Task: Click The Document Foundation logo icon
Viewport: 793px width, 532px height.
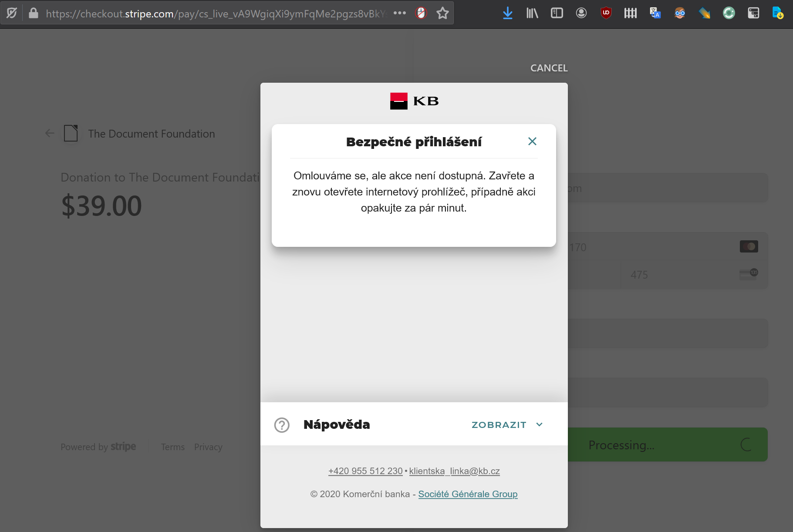Action: pyautogui.click(x=71, y=133)
